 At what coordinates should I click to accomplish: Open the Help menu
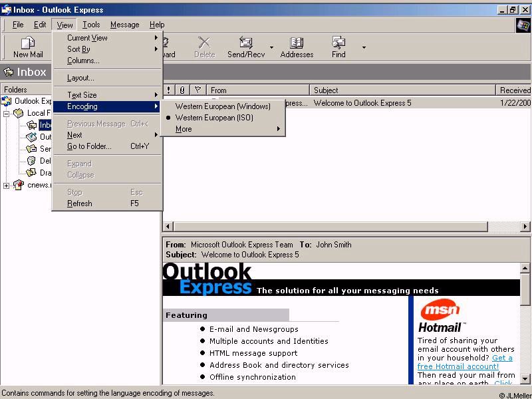click(157, 25)
